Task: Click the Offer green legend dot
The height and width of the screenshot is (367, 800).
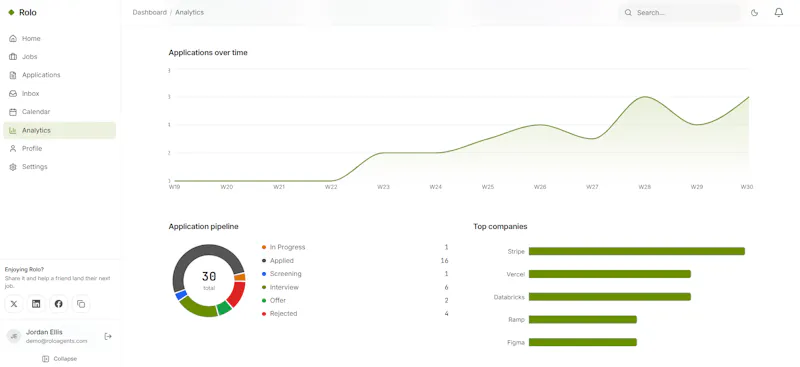Action: pyautogui.click(x=264, y=300)
